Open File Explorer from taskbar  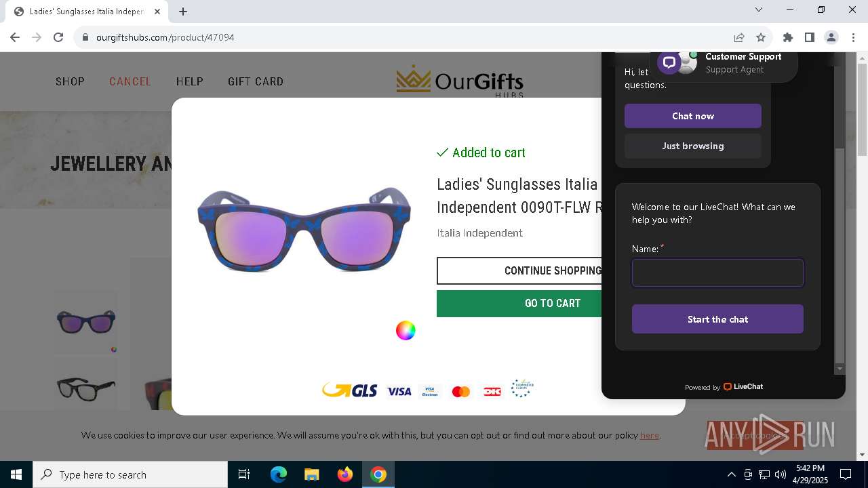tap(311, 474)
